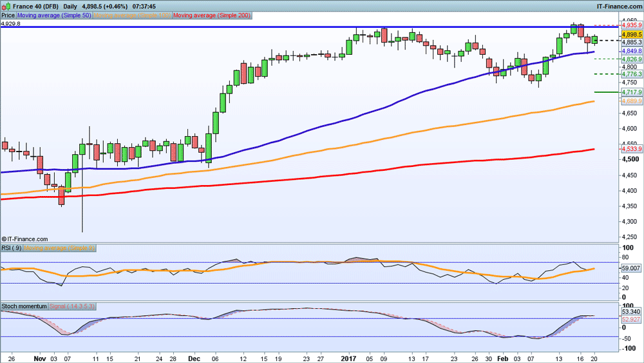Click the France 40 (DFB) title
Screen dimensions: 644x363
[x=35, y=6]
